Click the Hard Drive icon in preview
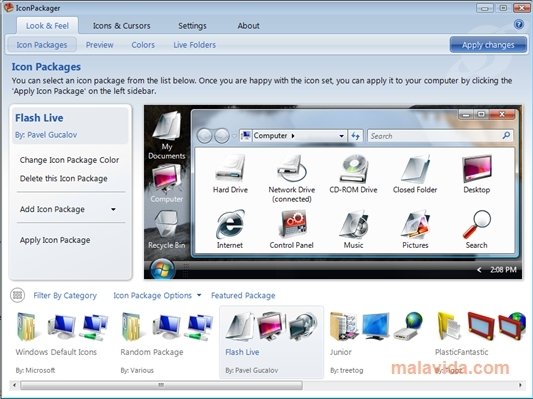This screenshot has height=399, width=533. point(230,168)
